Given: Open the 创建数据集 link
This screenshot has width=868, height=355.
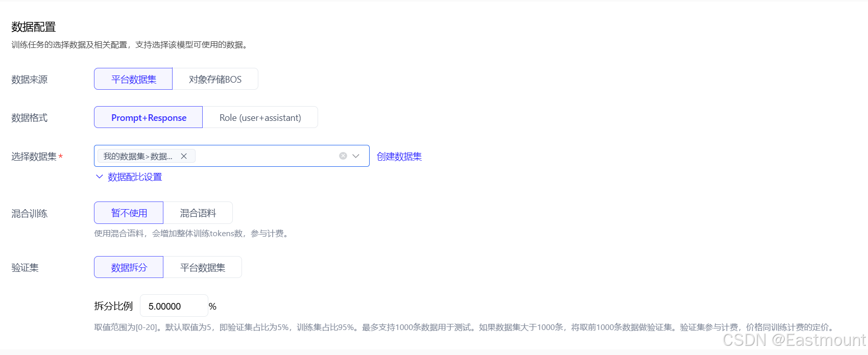Looking at the screenshot, I should point(399,157).
